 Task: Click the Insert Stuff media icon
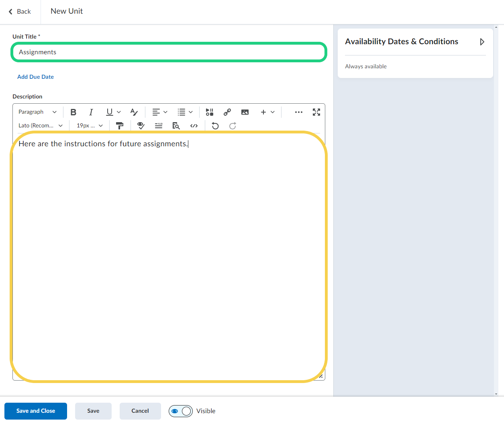click(x=209, y=112)
